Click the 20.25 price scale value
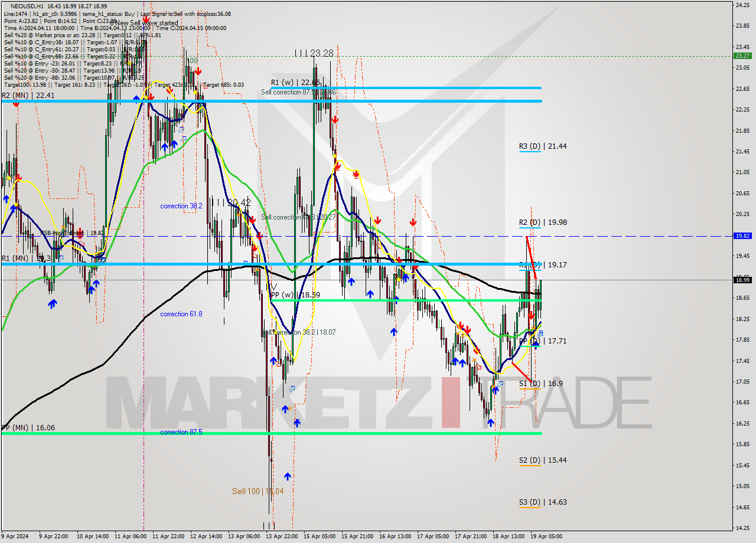Screen dimensions: 756x543 pos(742,214)
